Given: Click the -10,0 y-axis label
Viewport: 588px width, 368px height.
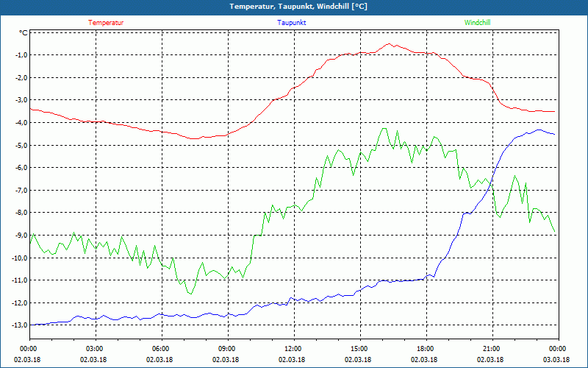Looking at the screenshot, I should point(20,258).
